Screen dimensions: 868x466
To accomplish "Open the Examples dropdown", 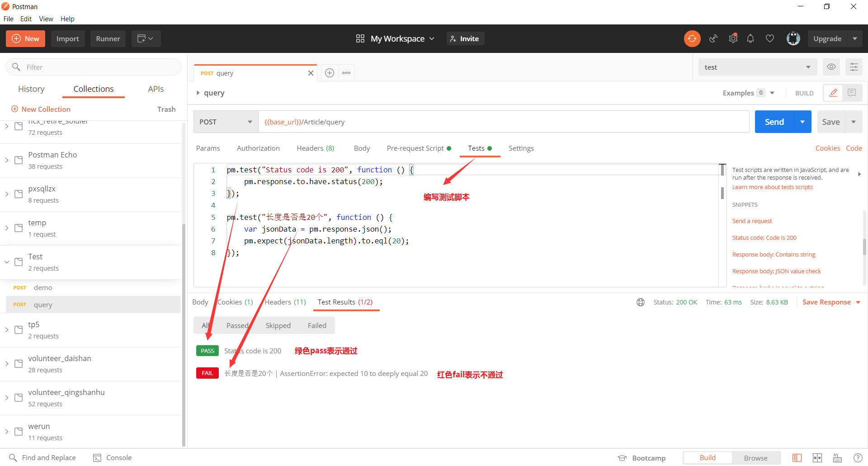I will click(749, 93).
